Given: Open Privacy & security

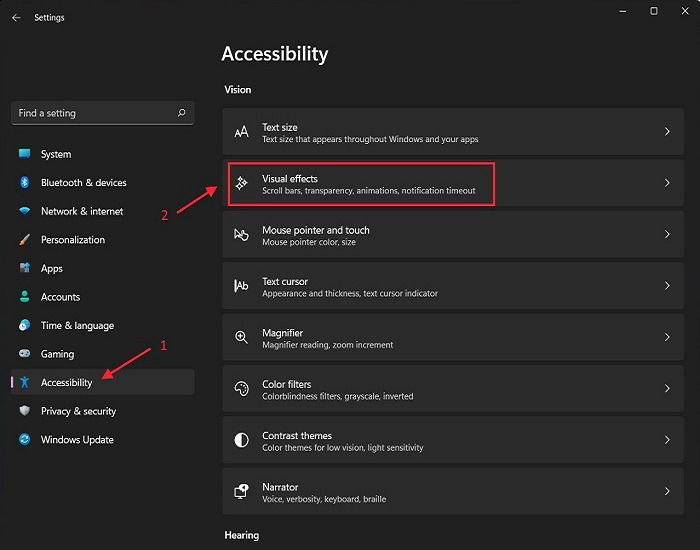Looking at the screenshot, I should [103, 411].
